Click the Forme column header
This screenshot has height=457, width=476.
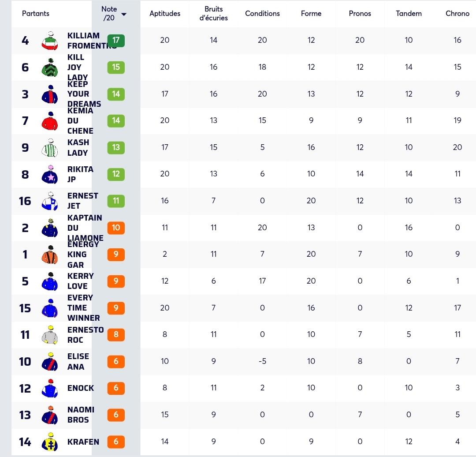[311, 13]
